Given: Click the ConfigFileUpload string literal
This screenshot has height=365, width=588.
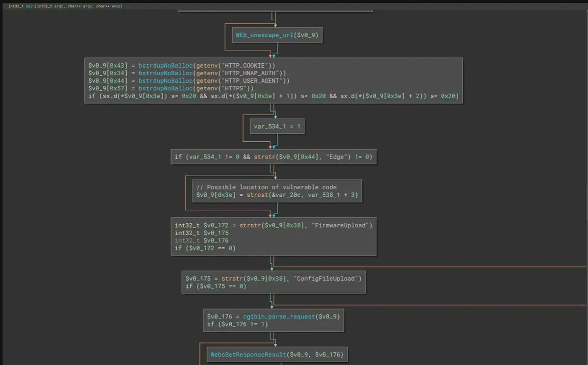Looking at the screenshot, I should (x=327, y=278).
